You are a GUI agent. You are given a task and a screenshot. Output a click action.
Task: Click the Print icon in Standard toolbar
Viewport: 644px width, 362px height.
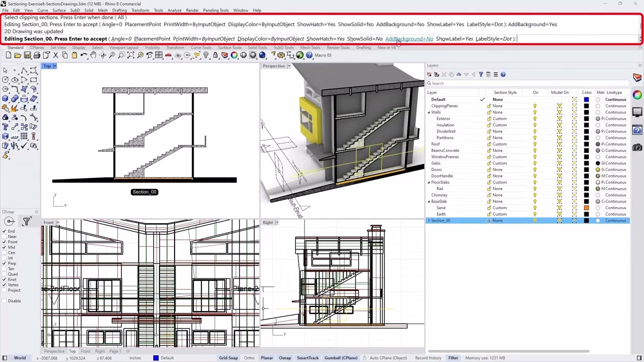pyautogui.click(x=37, y=55)
